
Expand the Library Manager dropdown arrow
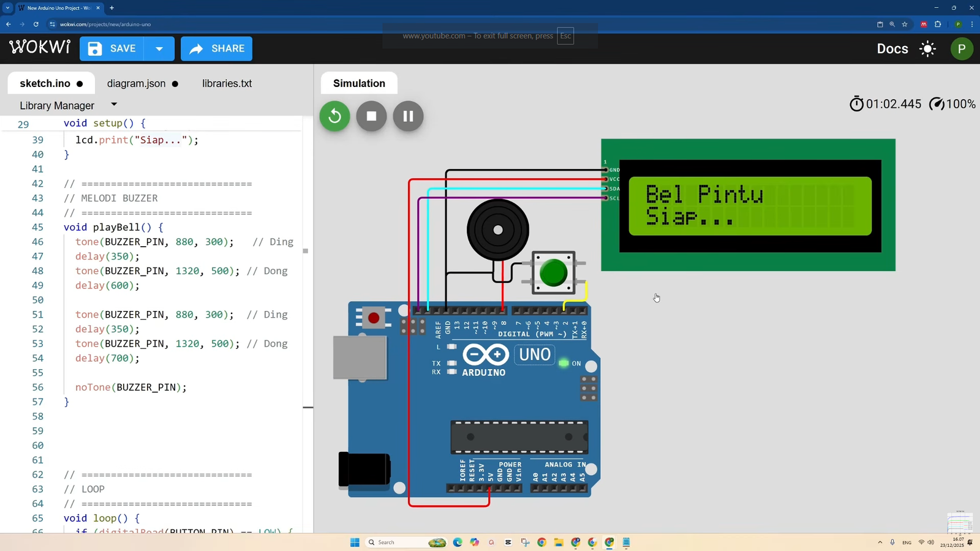click(114, 105)
